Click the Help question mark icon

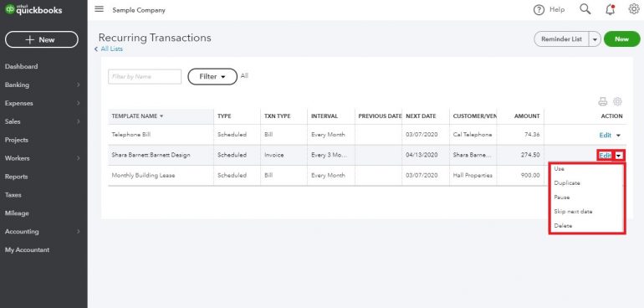pyautogui.click(x=539, y=10)
